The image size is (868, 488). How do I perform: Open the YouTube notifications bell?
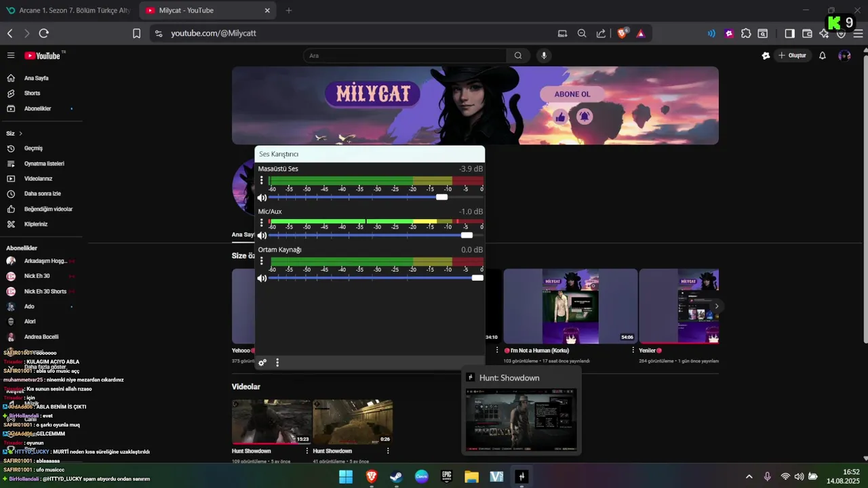point(823,56)
